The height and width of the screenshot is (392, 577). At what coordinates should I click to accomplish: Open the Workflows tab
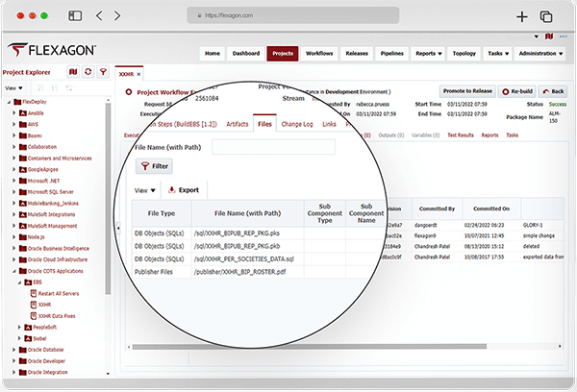point(319,54)
